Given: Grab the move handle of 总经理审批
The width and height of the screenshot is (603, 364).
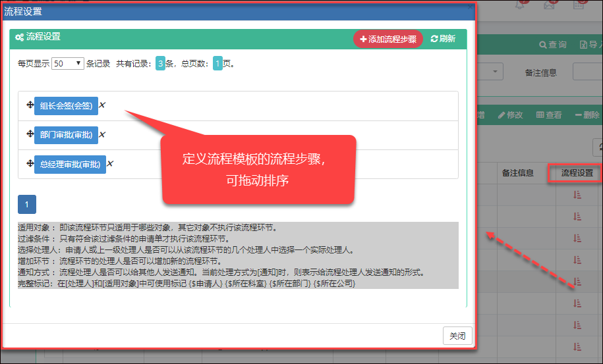Looking at the screenshot, I should point(30,163).
